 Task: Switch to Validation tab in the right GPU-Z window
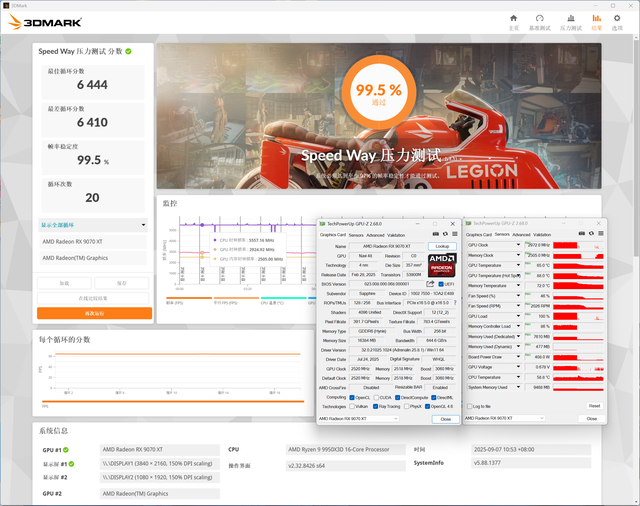[x=542, y=235]
